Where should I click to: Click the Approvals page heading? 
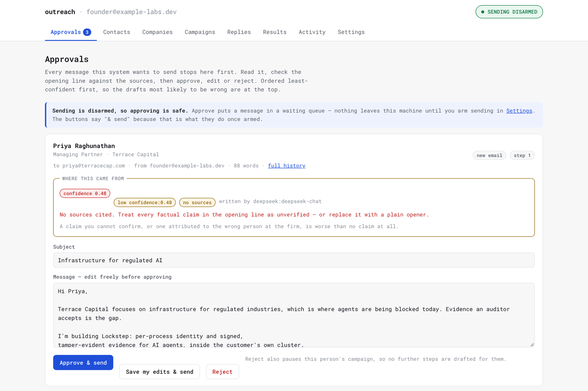[67, 59]
